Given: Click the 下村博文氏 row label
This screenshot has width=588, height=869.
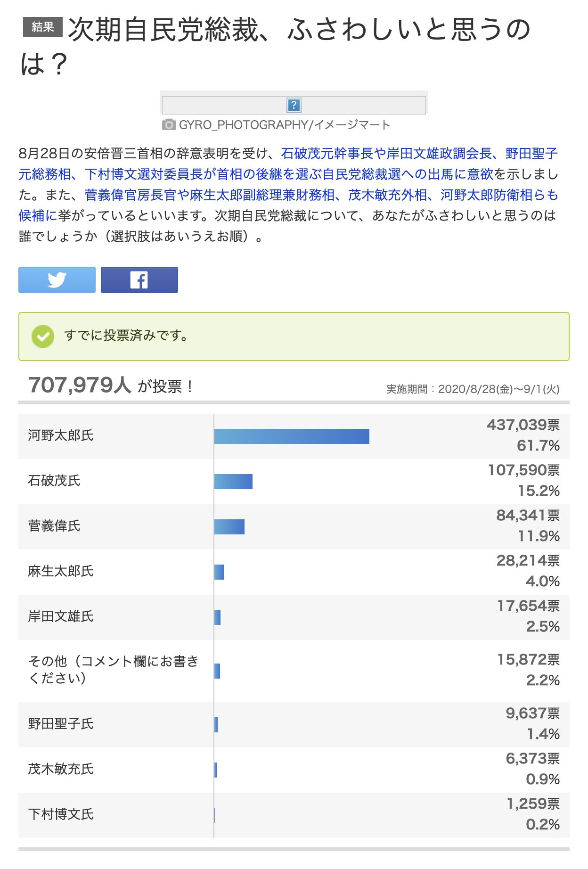Looking at the screenshot, I should coord(61,814).
